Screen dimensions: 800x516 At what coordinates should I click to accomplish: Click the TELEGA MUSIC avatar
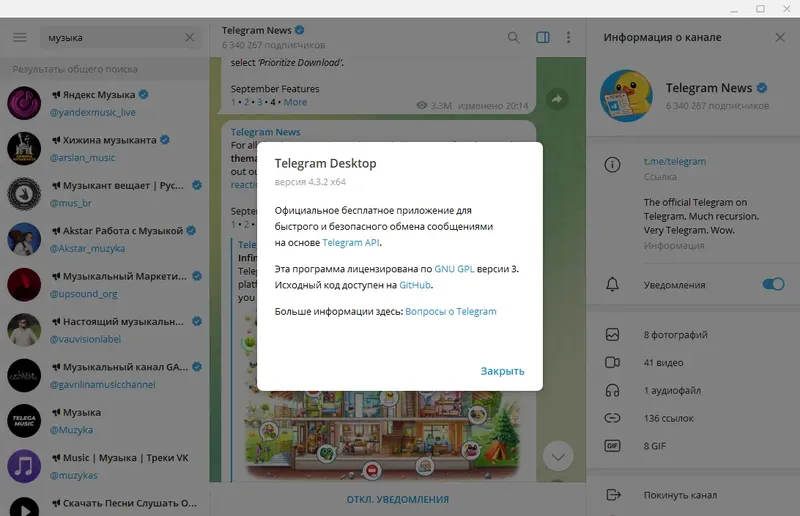click(24, 421)
